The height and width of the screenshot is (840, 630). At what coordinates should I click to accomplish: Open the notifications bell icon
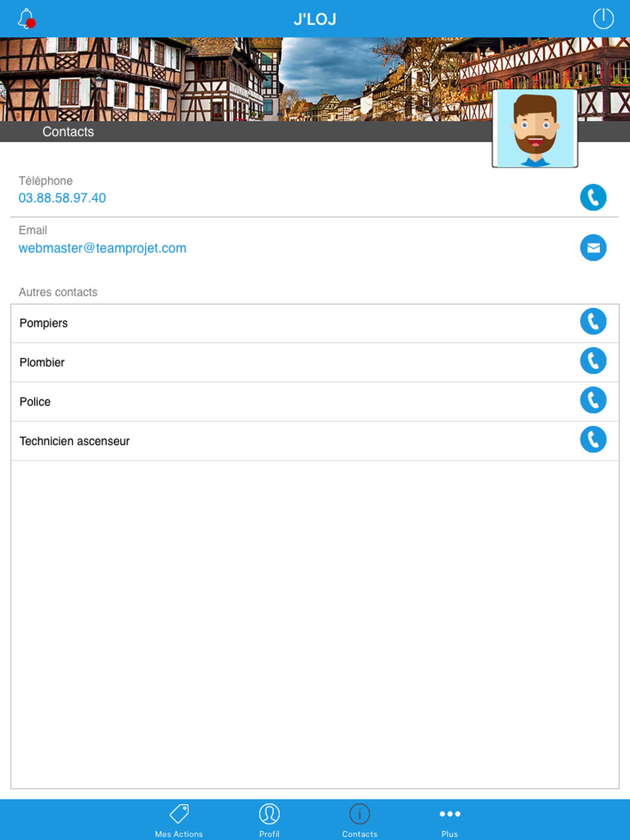(26, 19)
